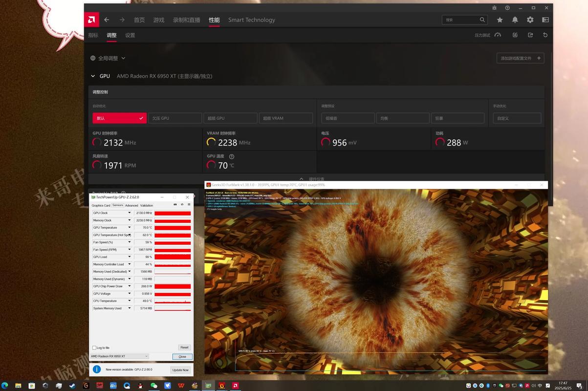The height and width of the screenshot is (391, 588).
Task: Click the GPU Voltage value 0.956 V
Action: click(x=143, y=294)
